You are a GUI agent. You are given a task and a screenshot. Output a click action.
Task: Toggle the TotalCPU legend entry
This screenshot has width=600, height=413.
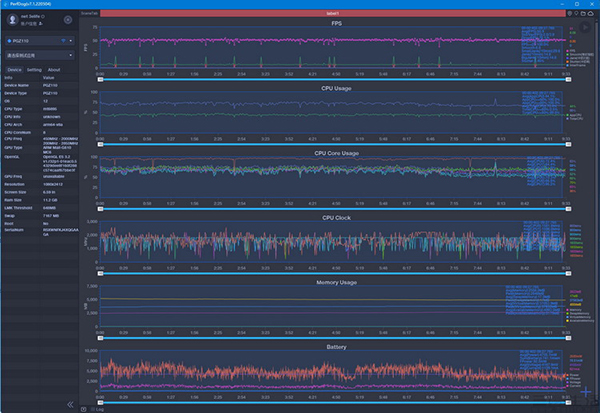(574, 118)
